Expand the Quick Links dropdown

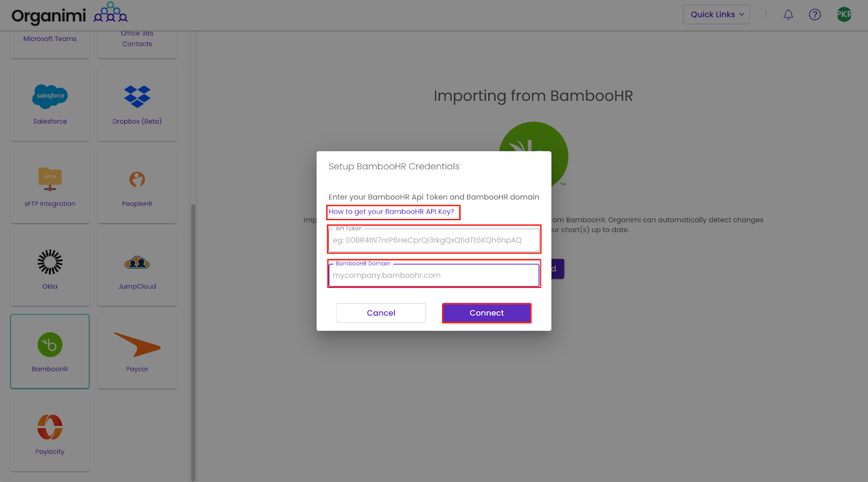click(x=717, y=15)
